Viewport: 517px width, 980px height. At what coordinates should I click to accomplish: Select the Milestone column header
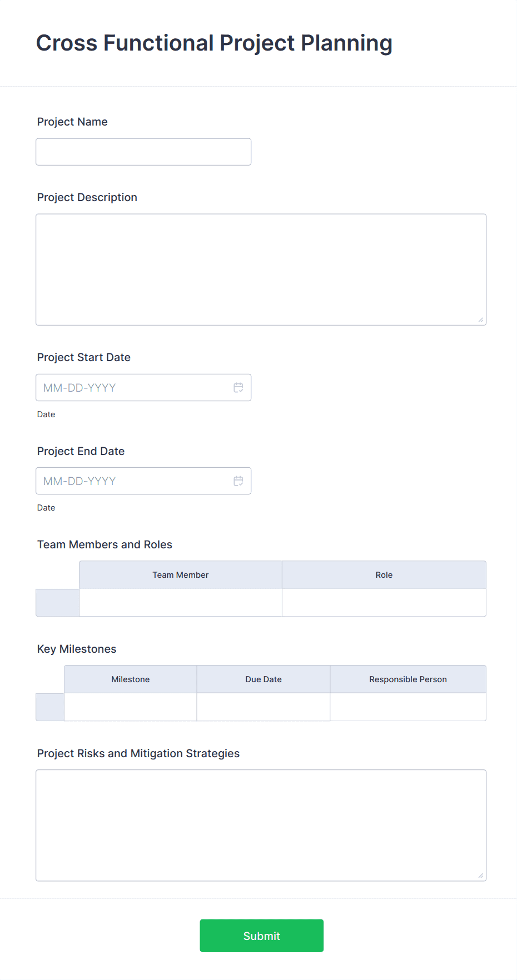click(130, 679)
